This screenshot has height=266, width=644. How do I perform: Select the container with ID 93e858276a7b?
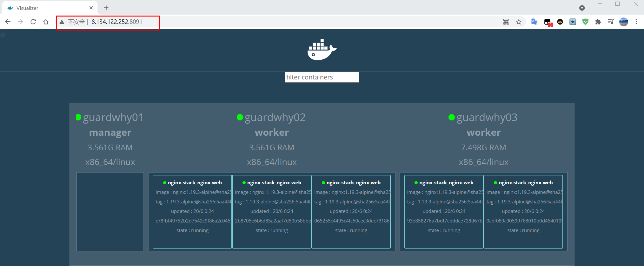444,211
